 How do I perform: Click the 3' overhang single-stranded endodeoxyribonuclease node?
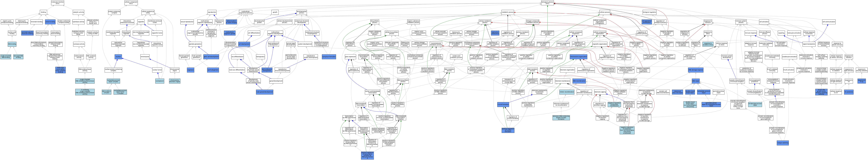coord(85,92)
